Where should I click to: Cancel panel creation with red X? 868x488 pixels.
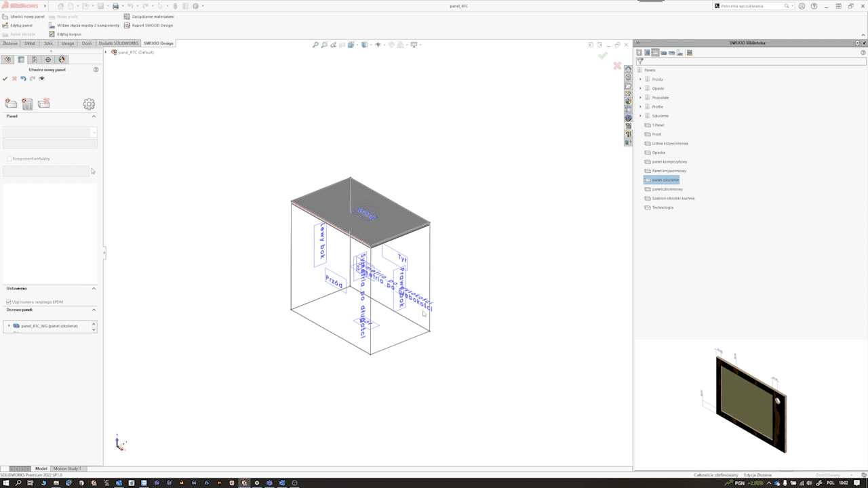click(14, 79)
